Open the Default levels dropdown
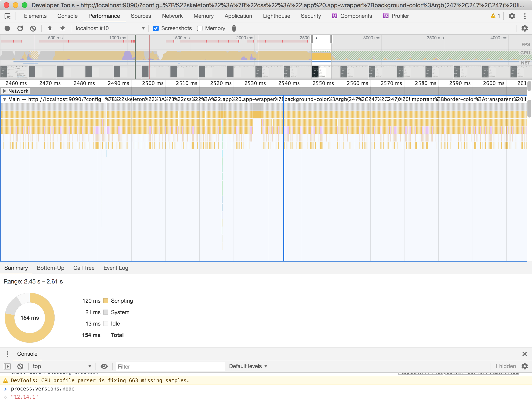 [248, 366]
